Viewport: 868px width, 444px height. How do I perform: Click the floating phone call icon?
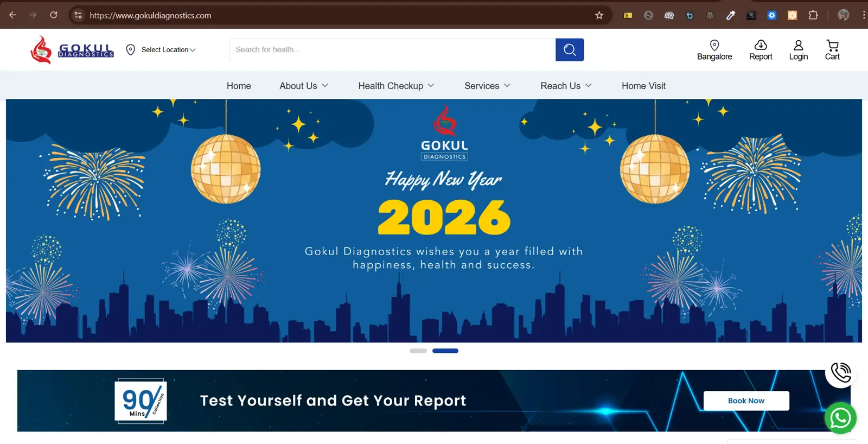tap(841, 372)
